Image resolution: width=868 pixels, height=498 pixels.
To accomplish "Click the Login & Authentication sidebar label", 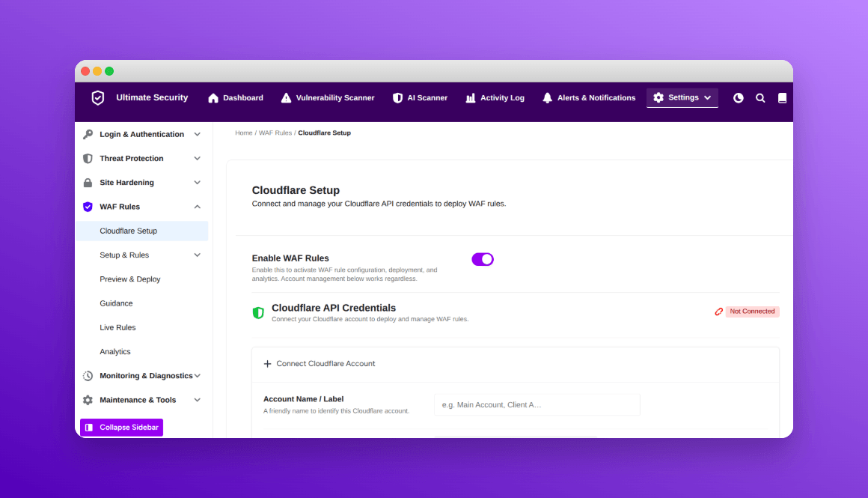I will pyautogui.click(x=141, y=134).
